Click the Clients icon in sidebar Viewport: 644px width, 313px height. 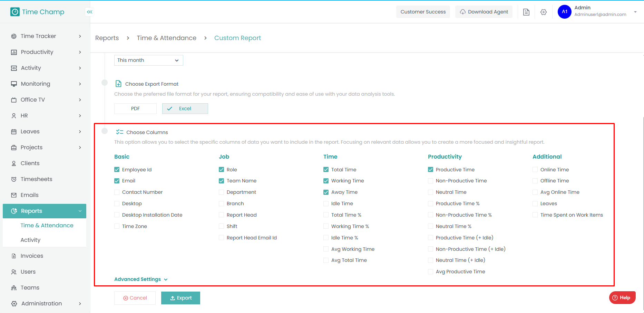[14, 163]
